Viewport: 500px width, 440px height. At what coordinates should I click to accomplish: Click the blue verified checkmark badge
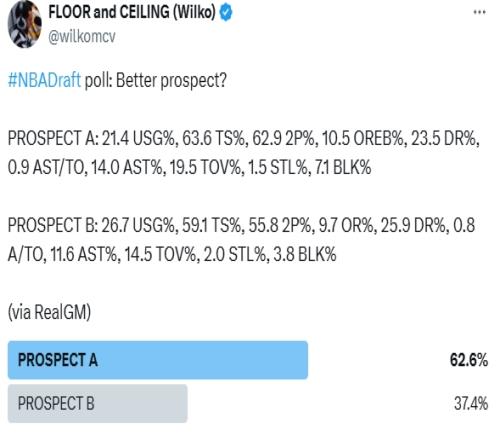(226, 13)
